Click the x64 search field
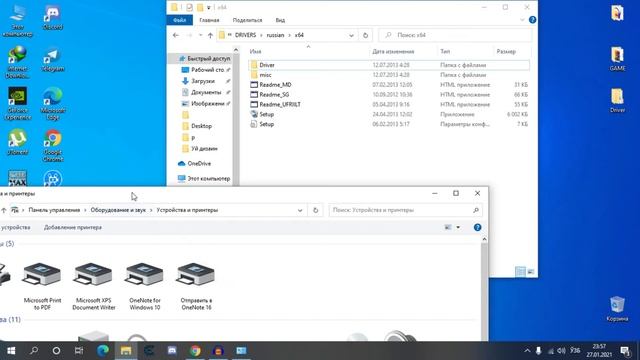 click(x=455, y=35)
